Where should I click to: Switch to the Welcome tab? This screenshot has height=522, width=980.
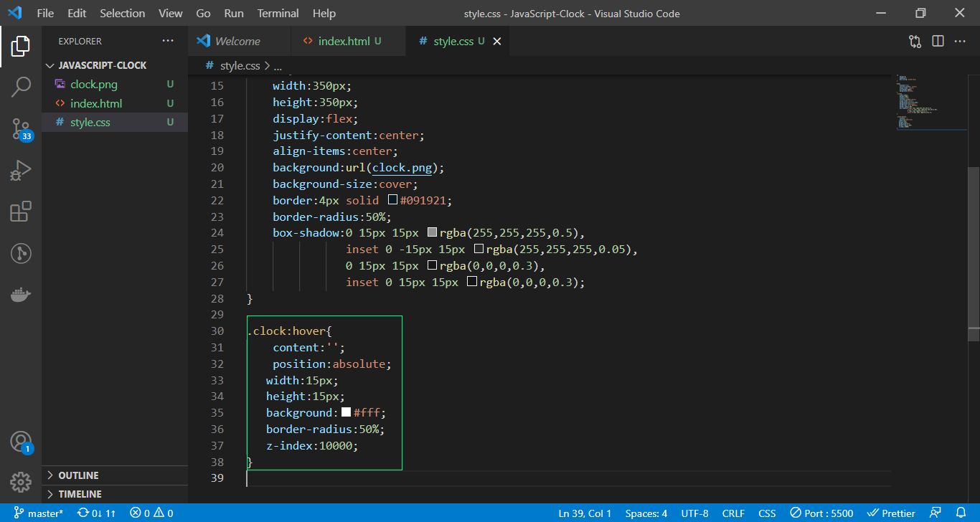coord(240,41)
